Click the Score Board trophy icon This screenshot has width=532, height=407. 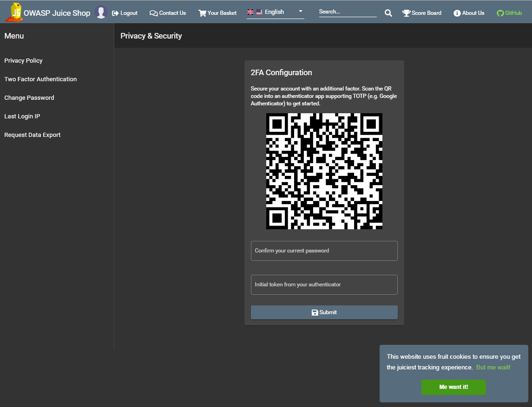[406, 13]
